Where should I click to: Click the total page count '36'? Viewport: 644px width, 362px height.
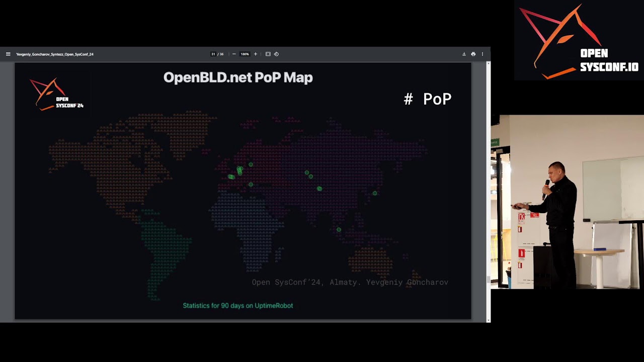pyautogui.click(x=221, y=54)
